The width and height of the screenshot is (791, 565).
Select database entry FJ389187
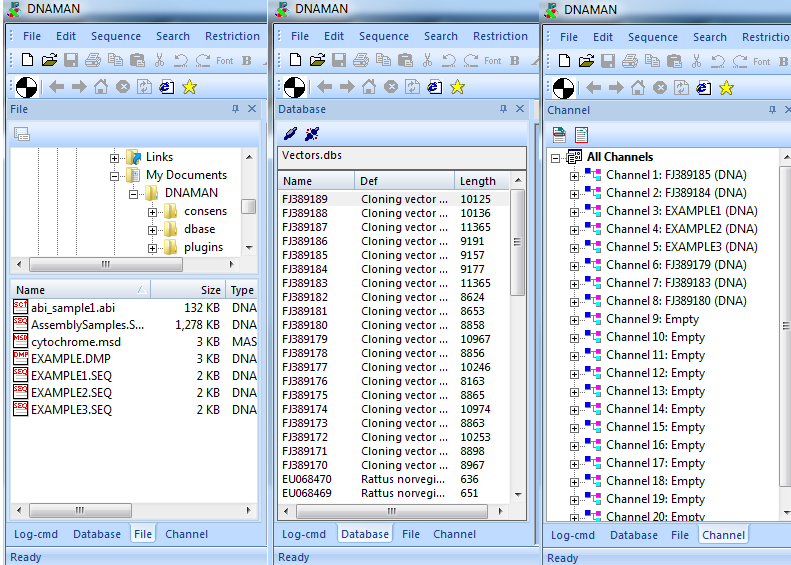click(305, 227)
